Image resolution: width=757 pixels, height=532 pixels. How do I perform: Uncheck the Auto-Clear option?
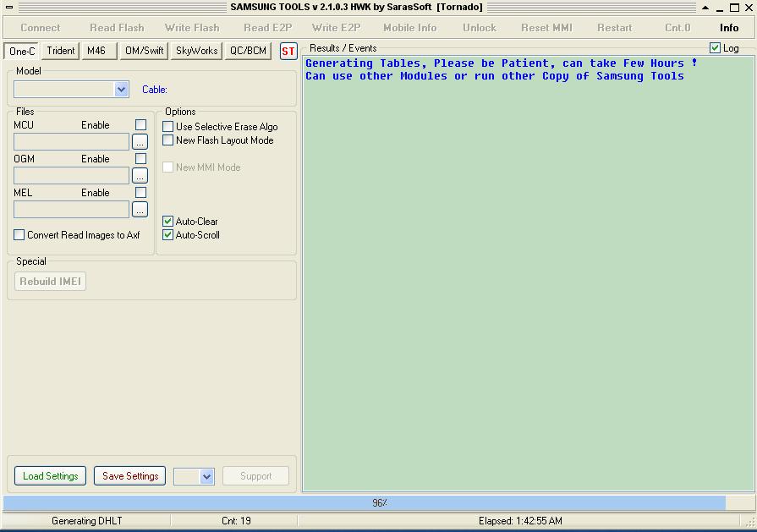[168, 221]
